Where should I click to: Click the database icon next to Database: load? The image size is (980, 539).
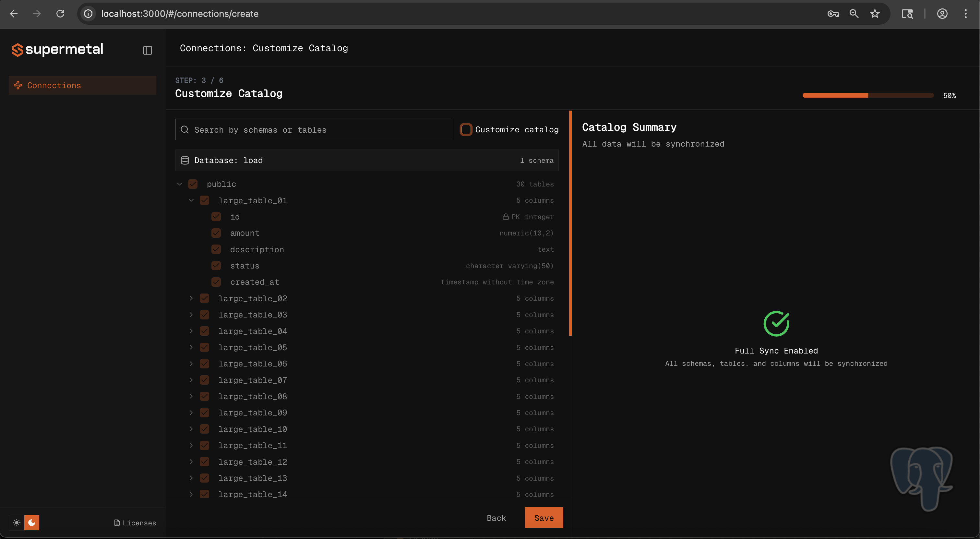point(185,160)
